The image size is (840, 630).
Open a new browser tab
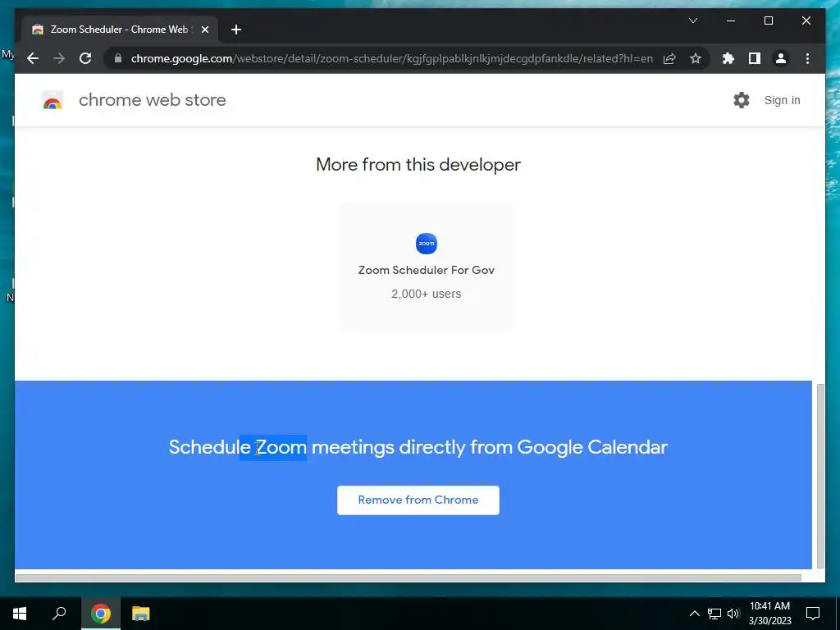[x=236, y=30]
